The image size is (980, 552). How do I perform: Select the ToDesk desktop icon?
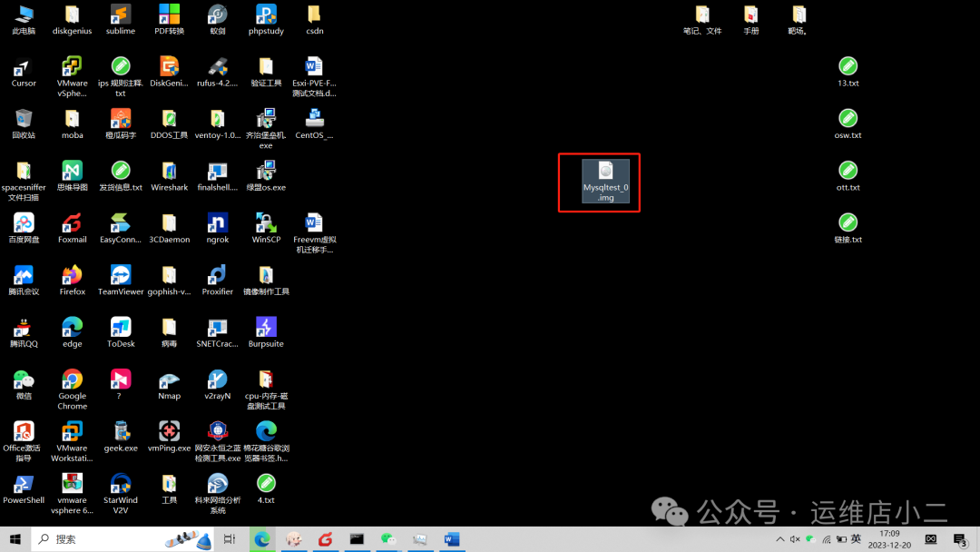121,332
